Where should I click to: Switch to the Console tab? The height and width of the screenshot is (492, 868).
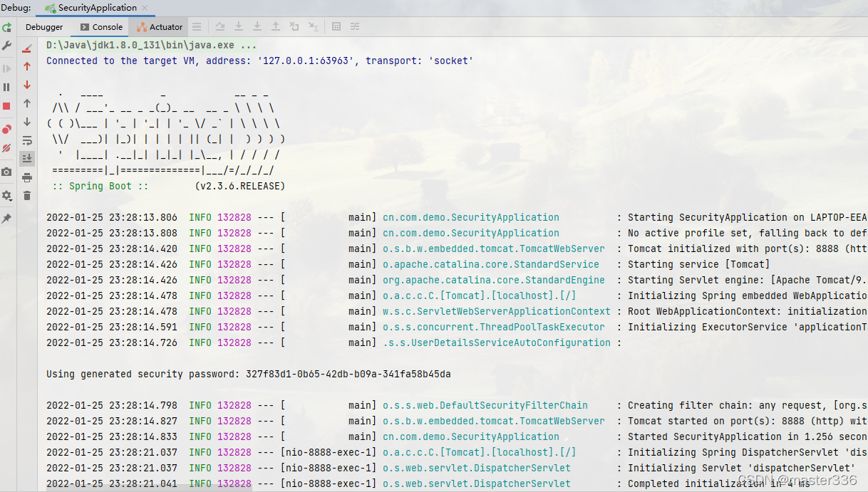point(101,27)
